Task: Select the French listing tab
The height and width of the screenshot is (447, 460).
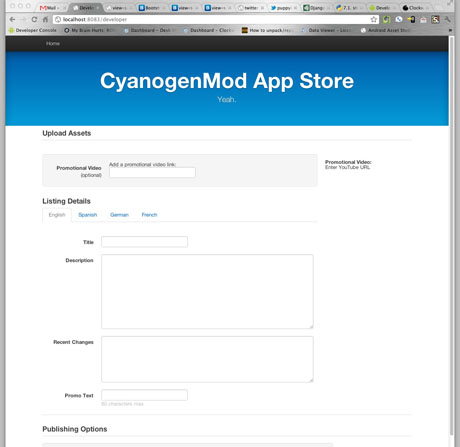Action: pos(149,215)
